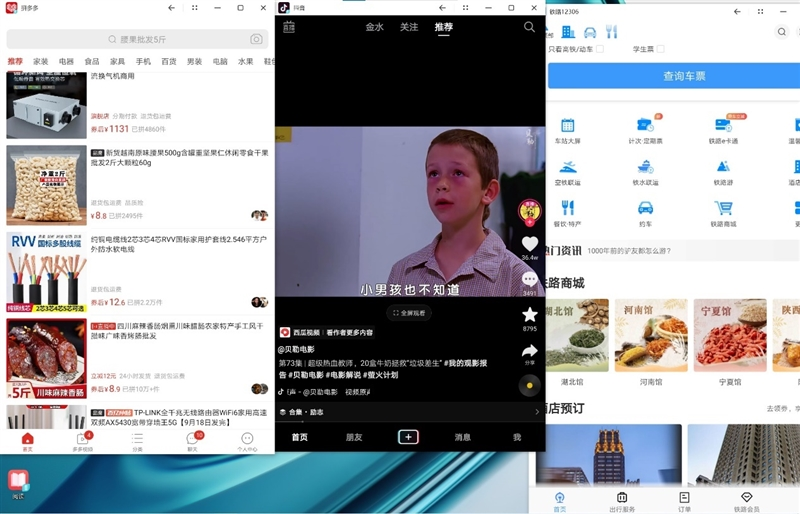Click the heart like icon on Douyin video
Viewport: 800px width, 514px height.
(530, 244)
